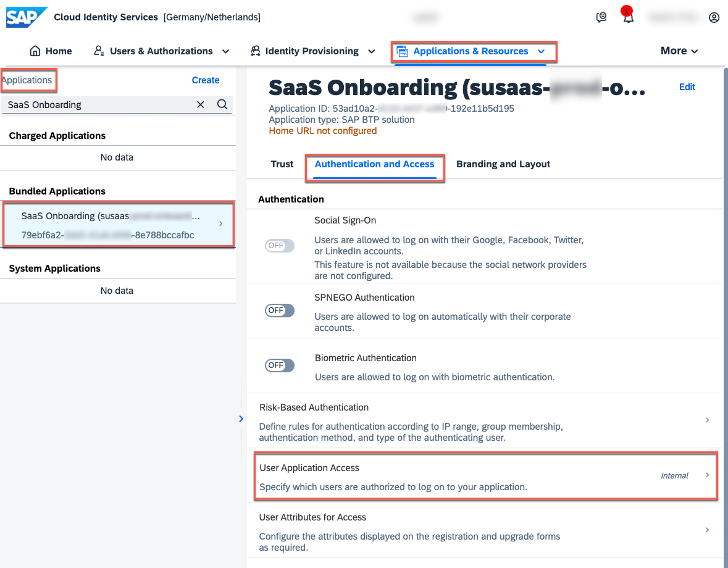Image resolution: width=728 pixels, height=568 pixels.
Task: Open the user profile avatar icon
Action: [x=714, y=18]
